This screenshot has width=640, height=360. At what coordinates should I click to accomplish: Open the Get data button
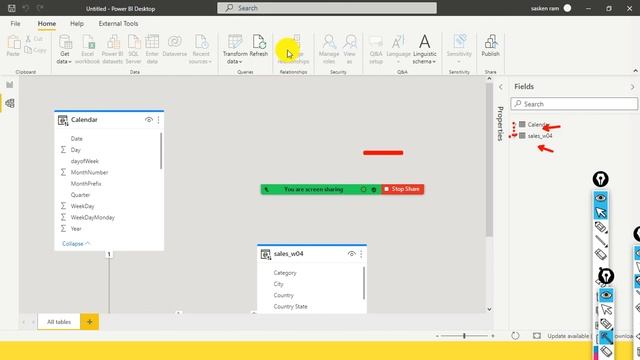(x=64, y=49)
